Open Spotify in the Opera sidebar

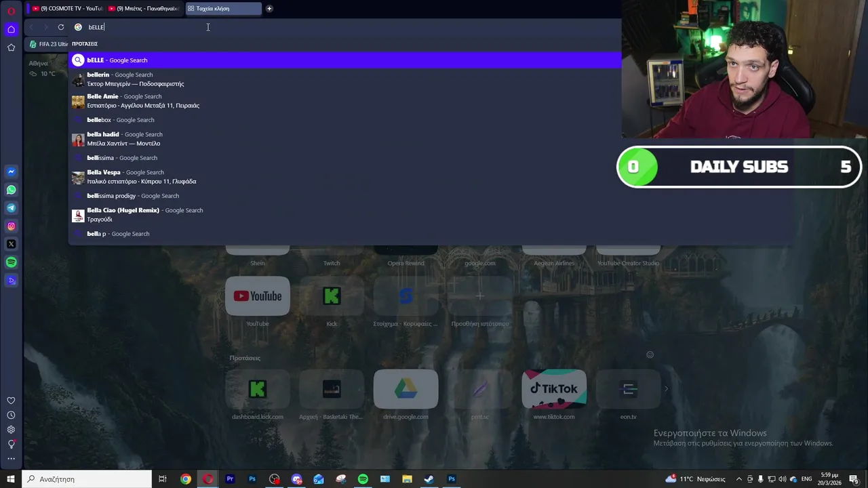pyautogui.click(x=11, y=262)
